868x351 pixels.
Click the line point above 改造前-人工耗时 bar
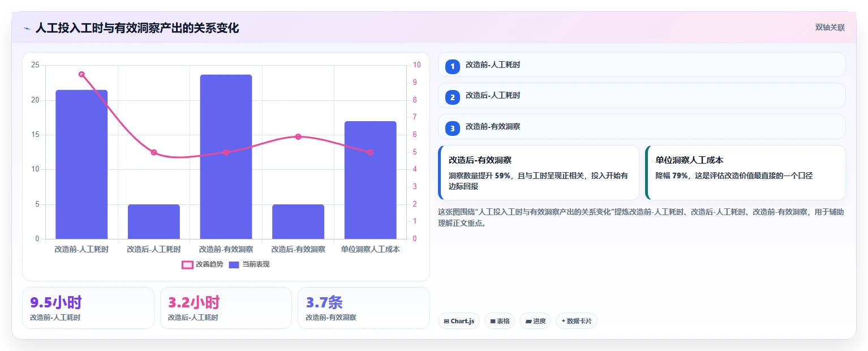[81, 74]
